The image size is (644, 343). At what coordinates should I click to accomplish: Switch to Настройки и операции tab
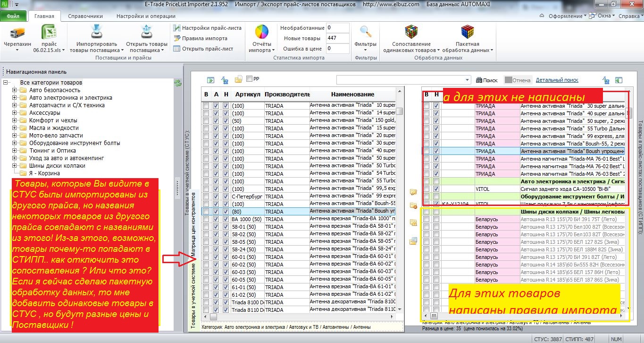[x=146, y=16]
